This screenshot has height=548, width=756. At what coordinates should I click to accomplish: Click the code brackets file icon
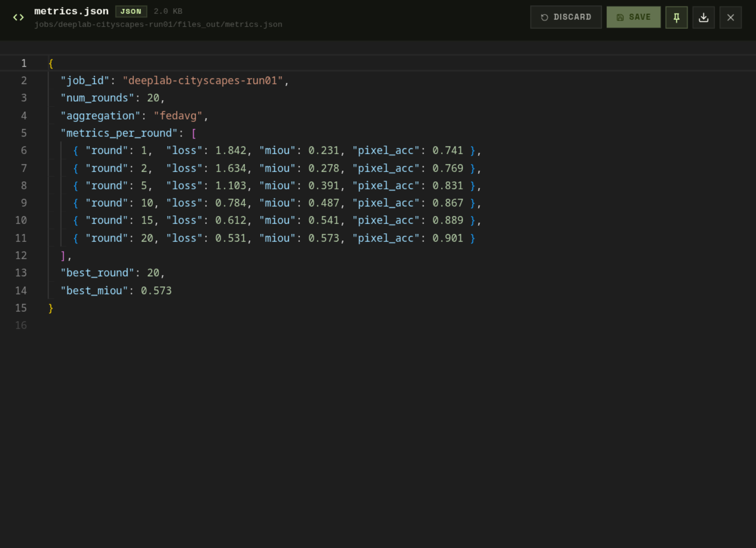tap(18, 17)
